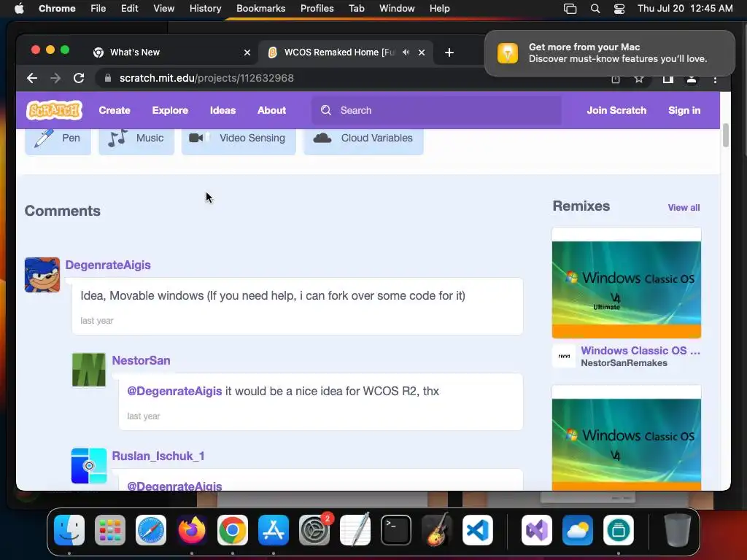Open NestorSanRemakes author link
This screenshot has width=747, height=560.
click(x=624, y=363)
